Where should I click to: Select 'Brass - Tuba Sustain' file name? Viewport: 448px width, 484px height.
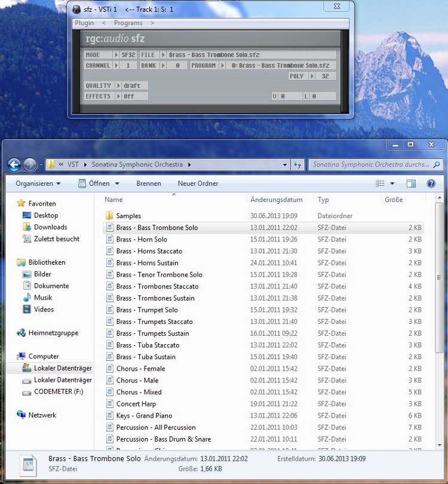click(146, 357)
